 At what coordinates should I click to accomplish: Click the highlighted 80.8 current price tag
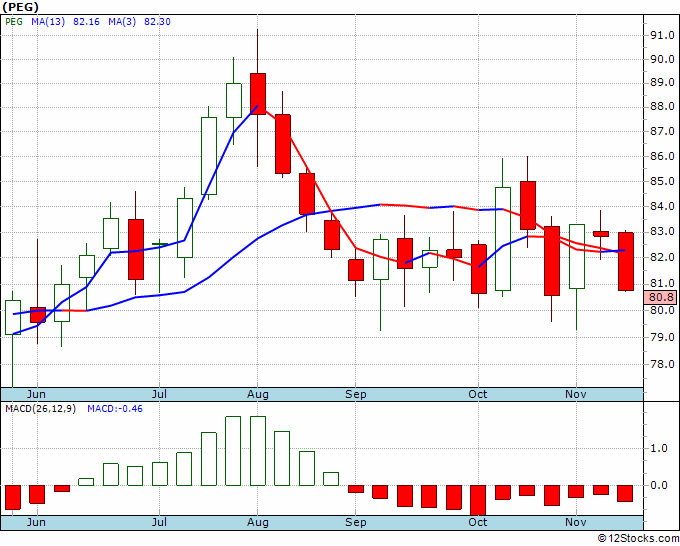coord(662,297)
